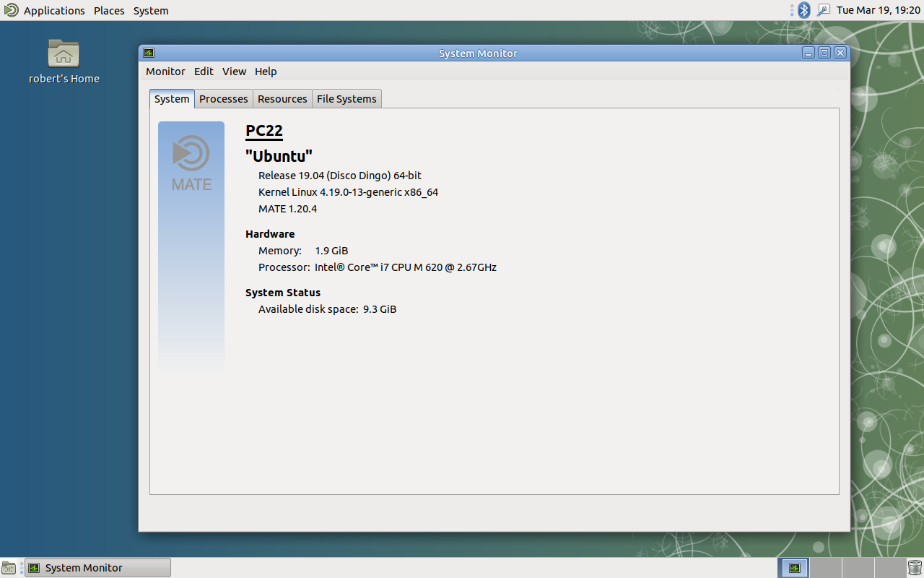The width and height of the screenshot is (924, 578).
Task: Click the clock showing Tue Mar 19, 19:20
Action: tap(878, 10)
